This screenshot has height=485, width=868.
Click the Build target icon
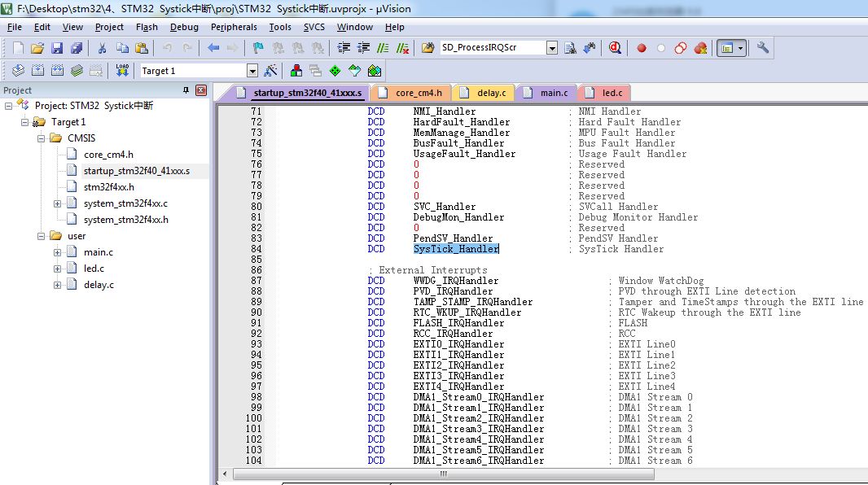tap(38, 71)
